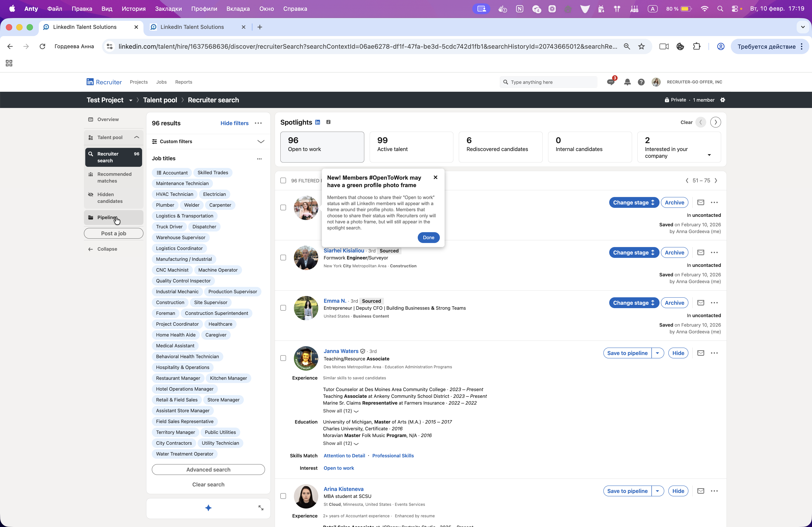Open the История menu in menu bar
The height and width of the screenshot is (527, 812).
(x=133, y=9)
